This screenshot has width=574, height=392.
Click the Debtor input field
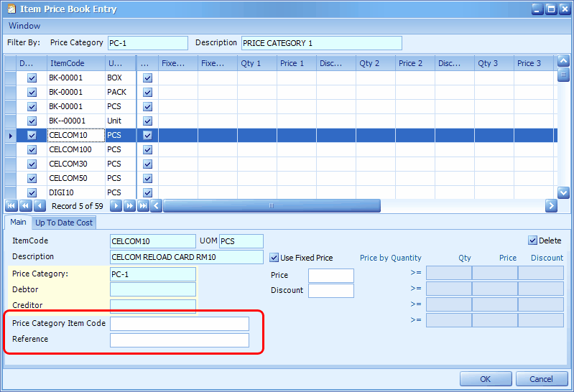(x=153, y=289)
